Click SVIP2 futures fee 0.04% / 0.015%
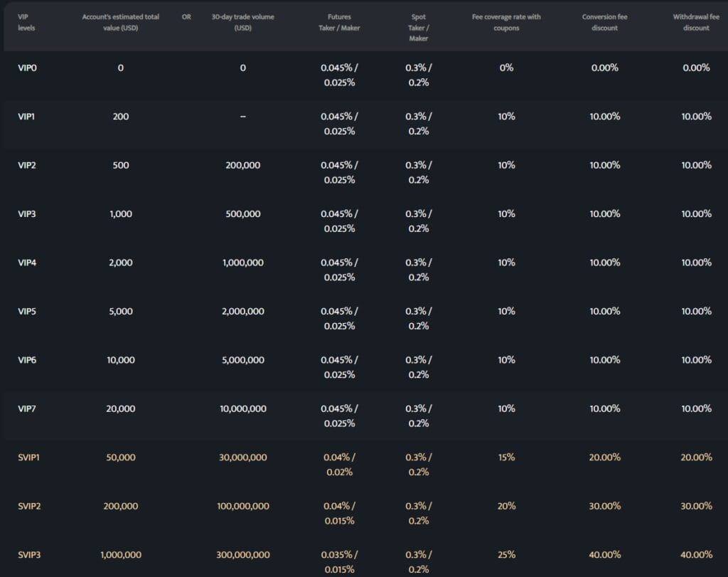 339,514
